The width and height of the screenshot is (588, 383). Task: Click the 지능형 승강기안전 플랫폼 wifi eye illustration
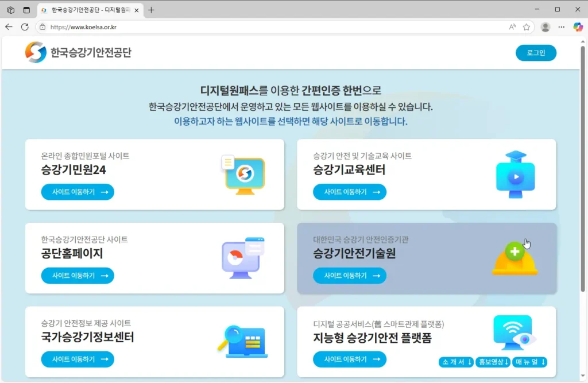(x=514, y=332)
